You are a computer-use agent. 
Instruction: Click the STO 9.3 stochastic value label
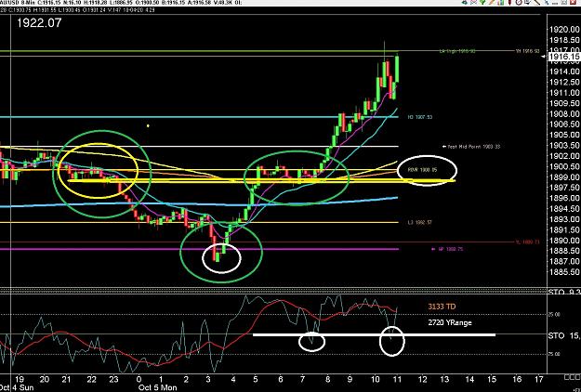point(564,292)
